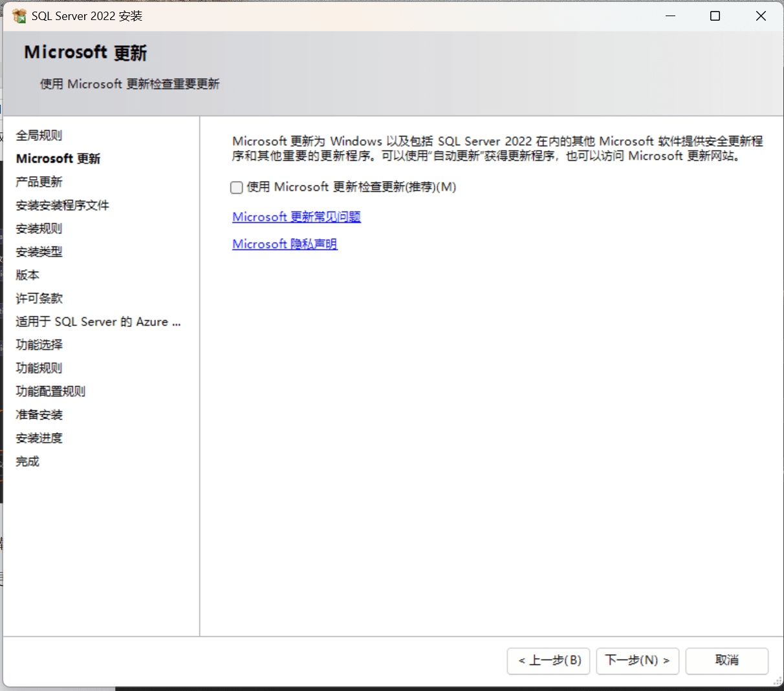Click the Microsoft 更新 page heading
This screenshot has width=784, height=691.
coord(85,52)
